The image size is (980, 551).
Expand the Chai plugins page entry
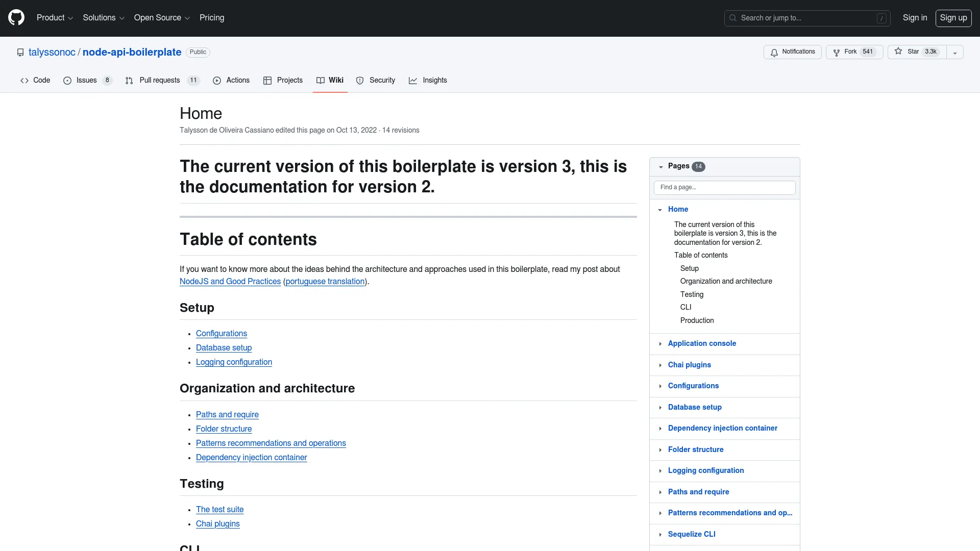[x=660, y=365]
